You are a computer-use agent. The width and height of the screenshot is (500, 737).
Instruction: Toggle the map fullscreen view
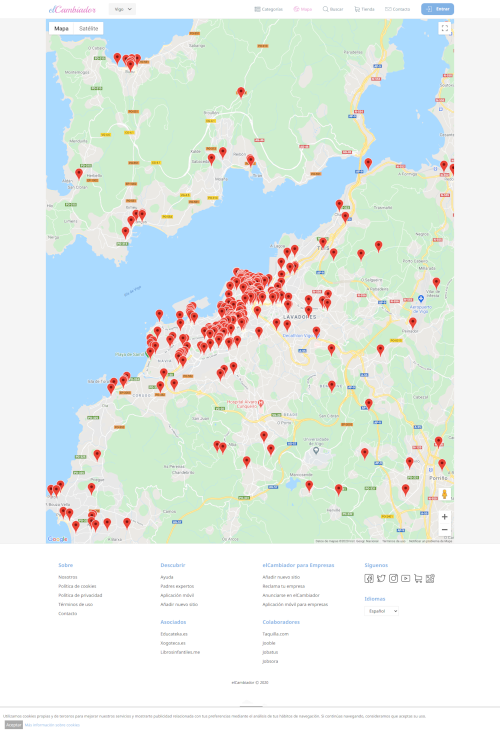(445, 28)
